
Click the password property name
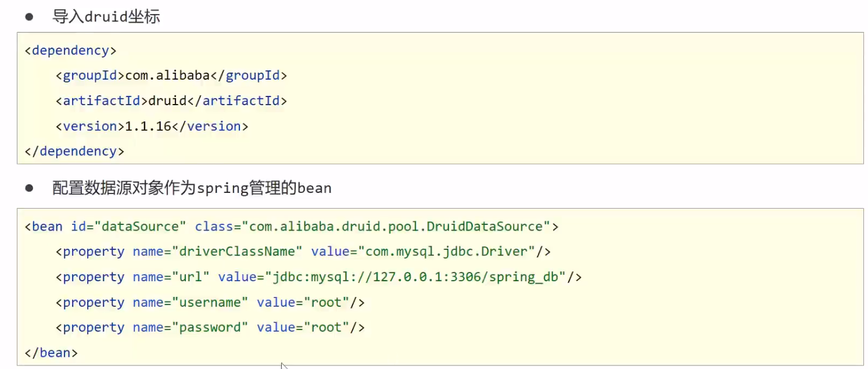click(x=210, y=328)
